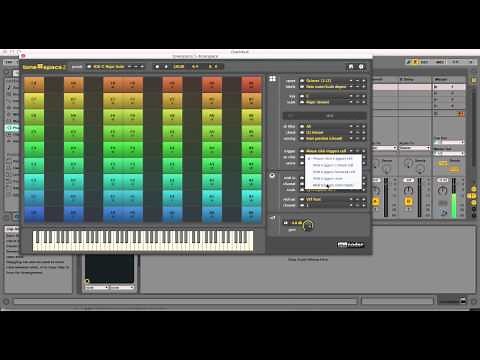
Task: Click next arrow in the chord row
Action: point(364,132)
